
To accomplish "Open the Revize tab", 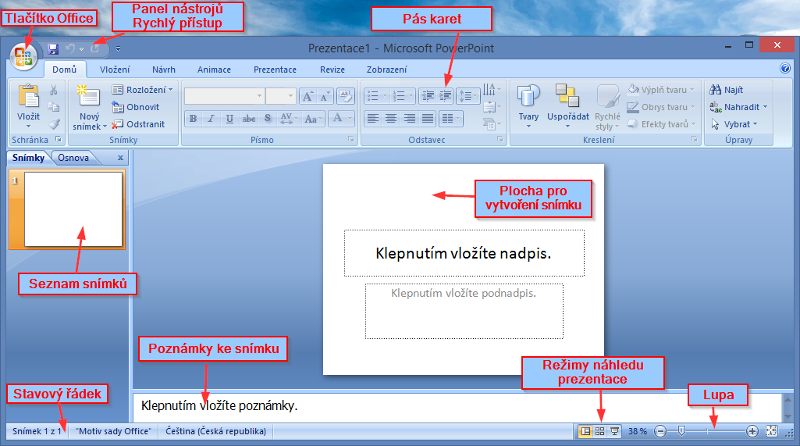I will pyautogui.click(x=332, y=70).
